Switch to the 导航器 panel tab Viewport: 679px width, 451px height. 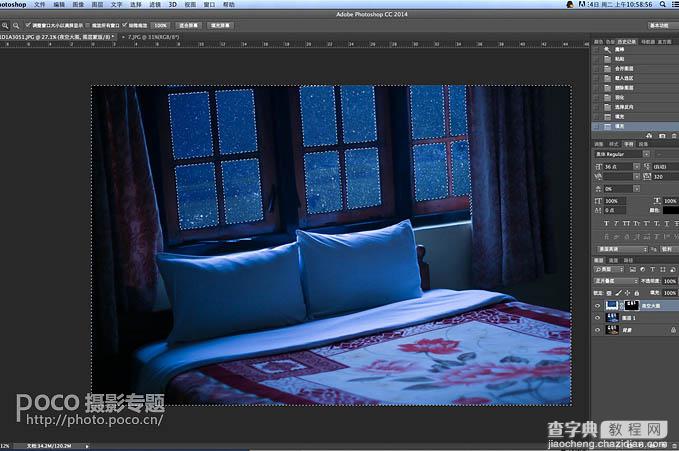[x=648, y=42]
